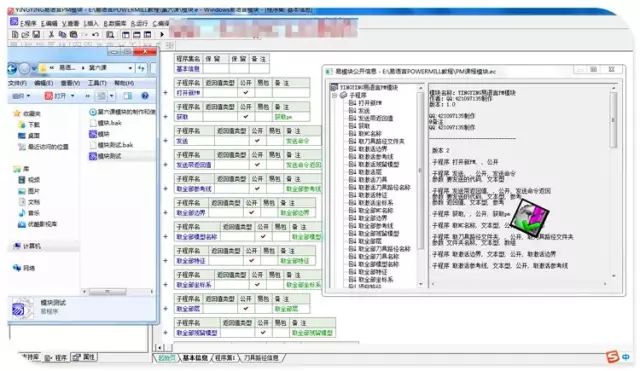Screen dimensions: 640x371
Task: Open Explorer view options dropdown arrow
Action: (x=112, y=96)
